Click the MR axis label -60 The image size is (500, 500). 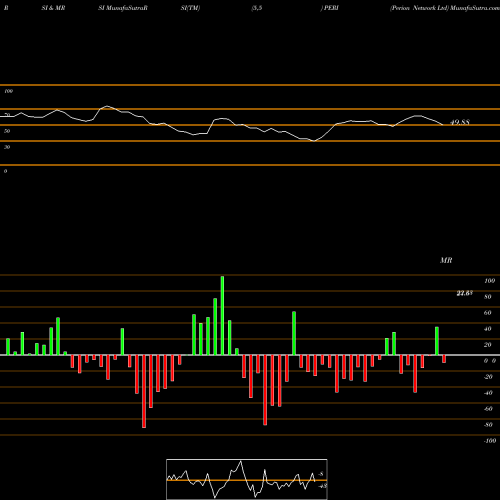coord(488,409)
